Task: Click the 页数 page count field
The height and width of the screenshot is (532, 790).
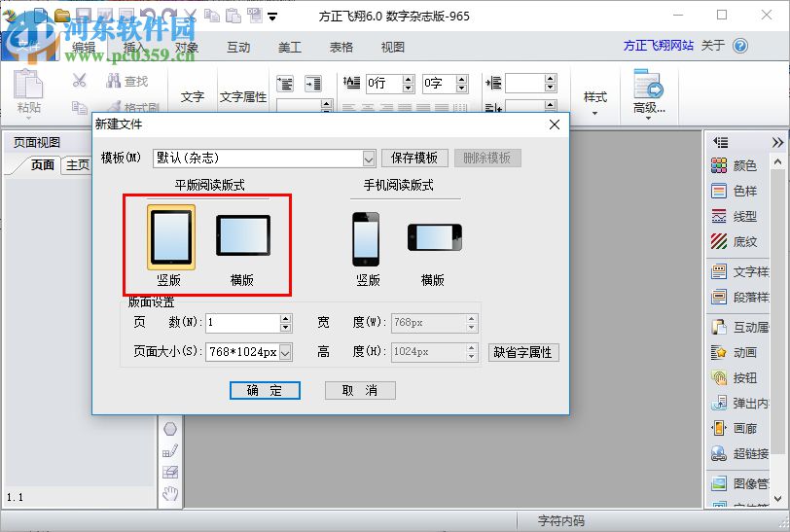Action: pos(243,323)
